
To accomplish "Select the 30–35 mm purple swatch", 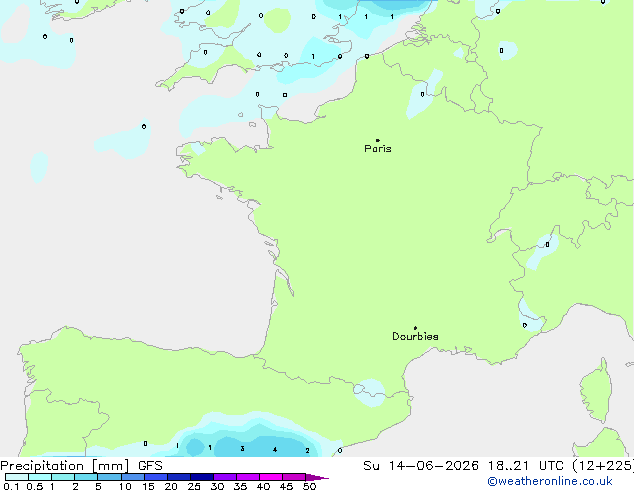I will click(x=225, y=477).
